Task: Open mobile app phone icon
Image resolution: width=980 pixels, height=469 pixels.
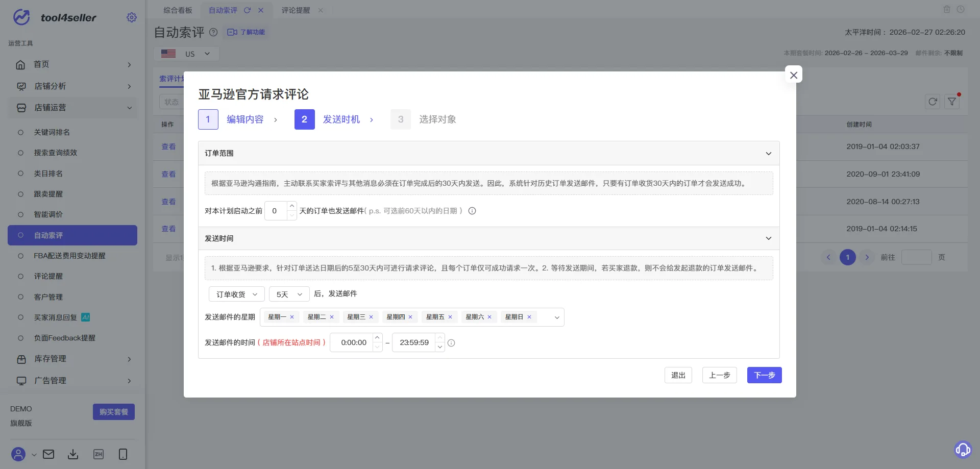Action: pos(123,454)
